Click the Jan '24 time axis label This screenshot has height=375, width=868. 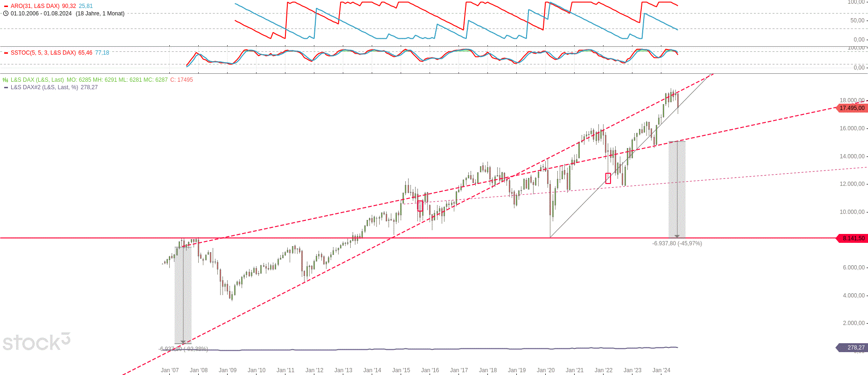(661, 370)
